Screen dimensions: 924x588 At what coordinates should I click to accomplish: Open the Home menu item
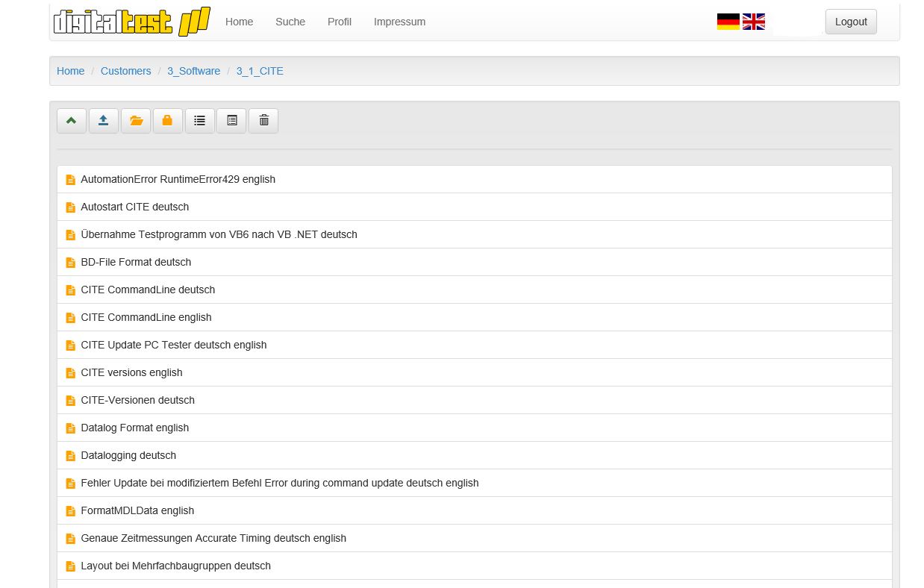tap(240, 22)
